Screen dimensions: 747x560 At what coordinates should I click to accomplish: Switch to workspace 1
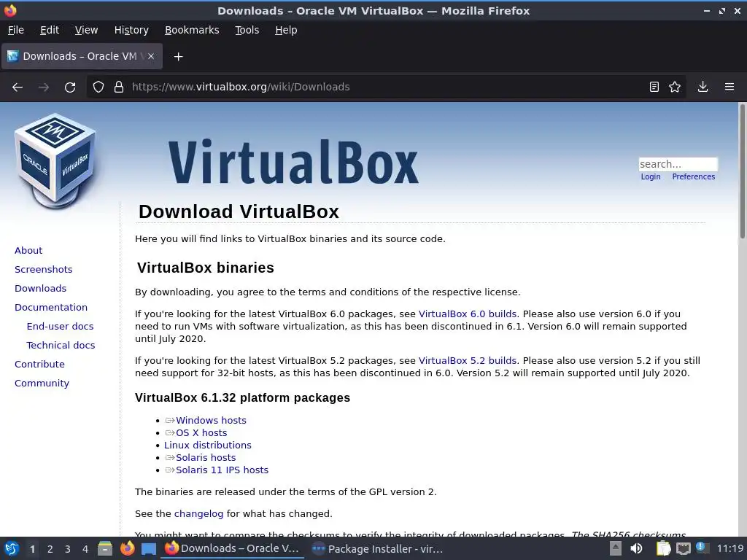pos(32,549)
